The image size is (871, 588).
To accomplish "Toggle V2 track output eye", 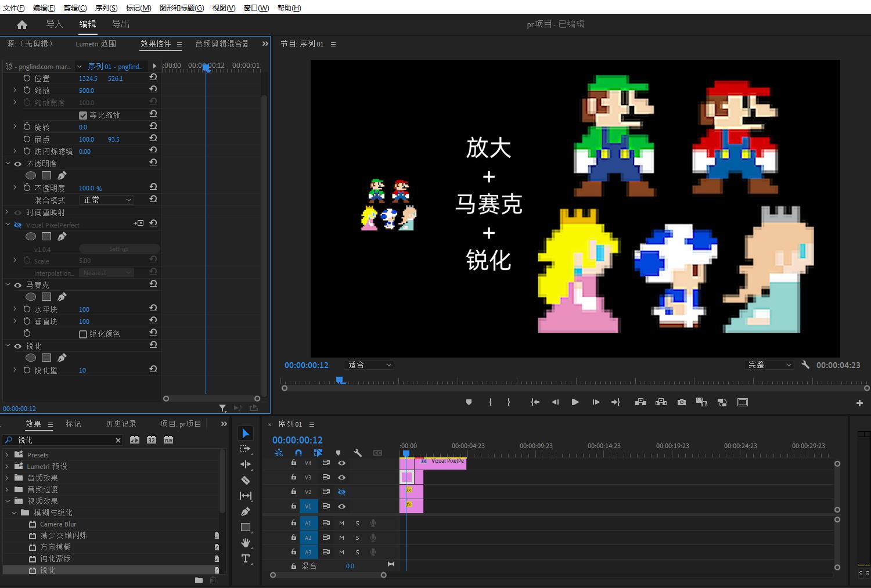I will (x=341, y=492).
